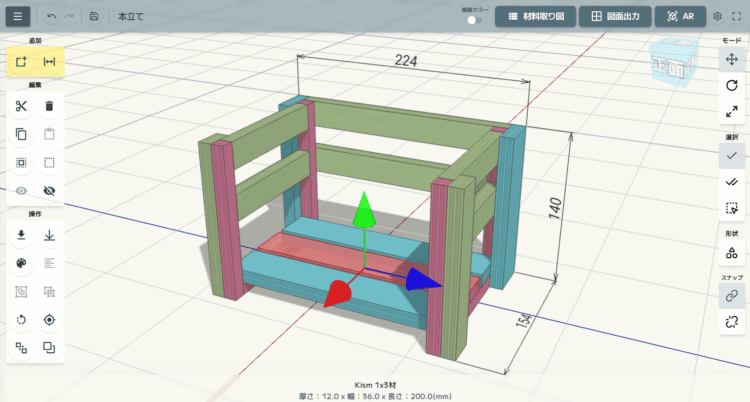Screen dimensions: 750x402
Task: Delete selection with trash icon
Action: coord(49,106)
